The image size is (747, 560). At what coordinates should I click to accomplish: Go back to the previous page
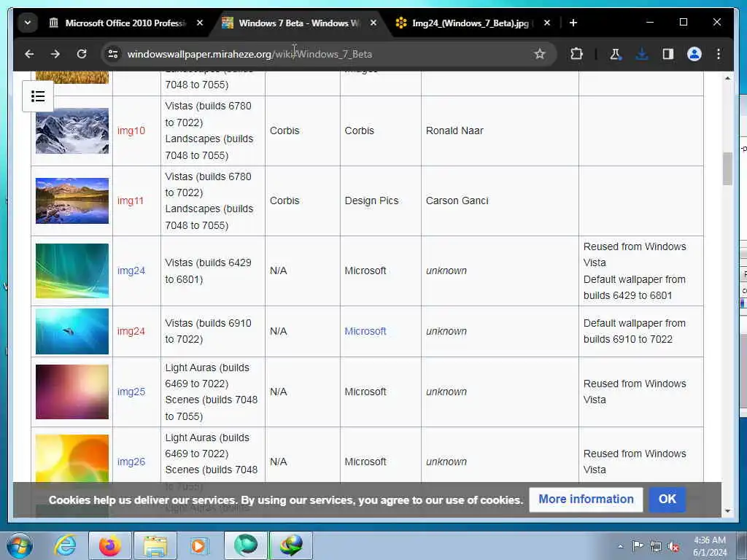(29, 54)
